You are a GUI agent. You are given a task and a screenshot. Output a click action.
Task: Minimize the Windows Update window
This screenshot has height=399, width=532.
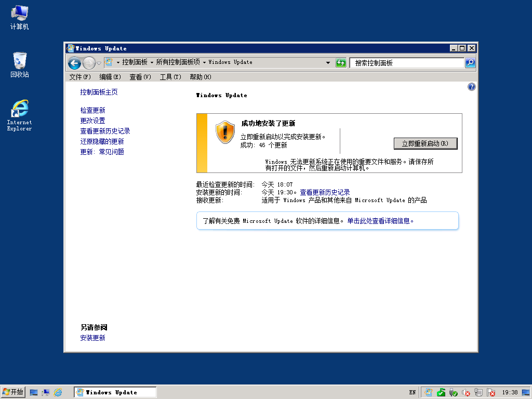coord(454,48)
